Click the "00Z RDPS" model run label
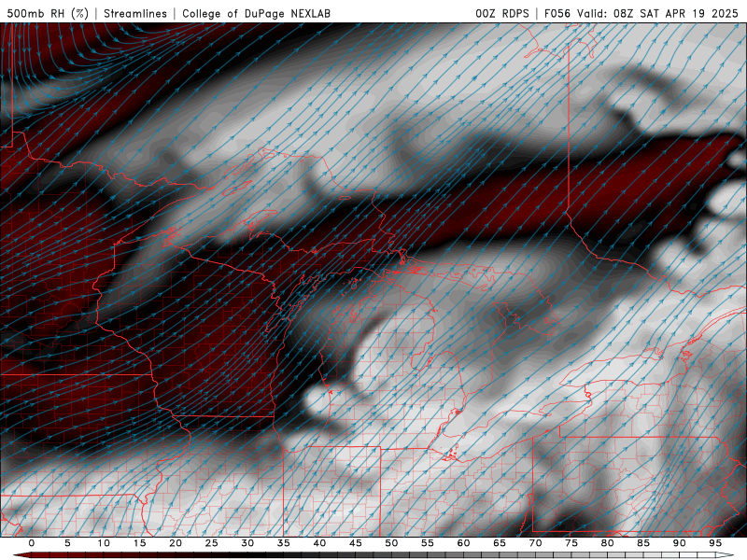This screenshot has height=560, width=747. (x=502, y=13)
